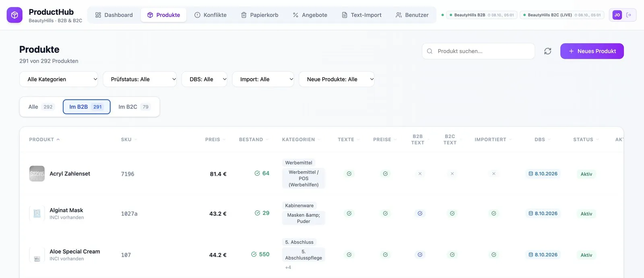Open the Dashboard nav tab

point(114,15)
